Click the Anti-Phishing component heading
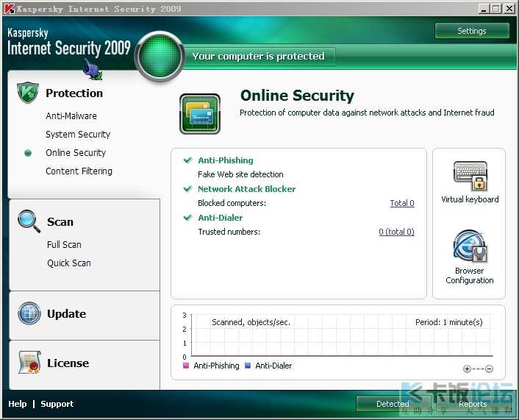This screenshot has width=519, height=420. pyautogui.click(x=226, y=160)
